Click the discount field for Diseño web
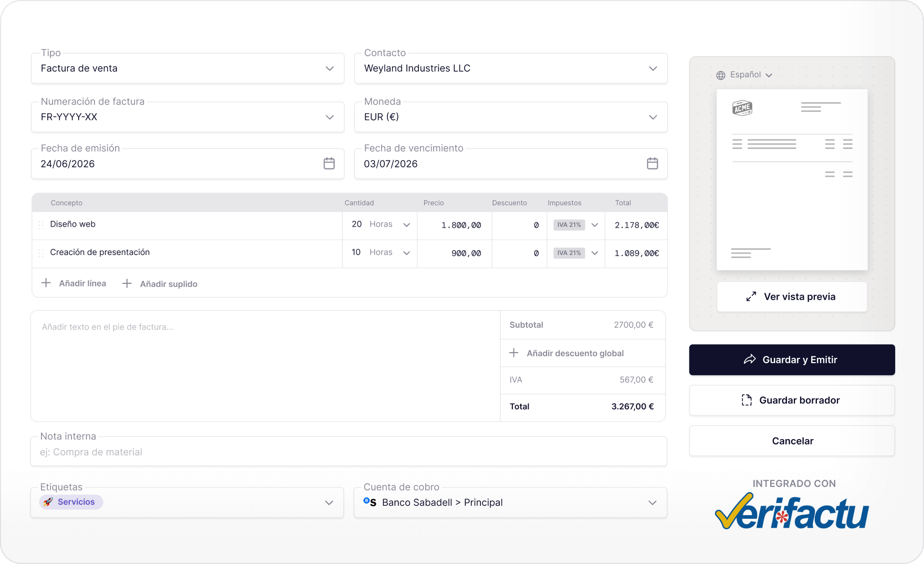 point(519,225)
